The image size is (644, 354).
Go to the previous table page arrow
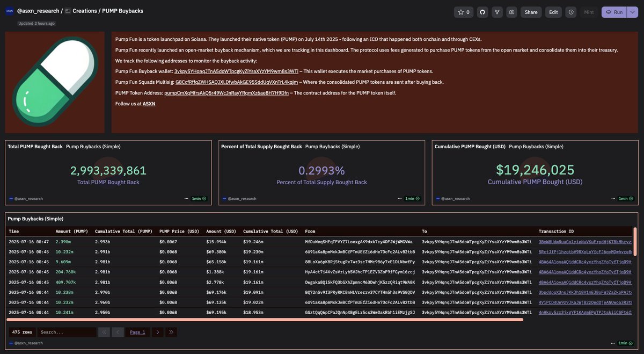(x=118, y=332)
